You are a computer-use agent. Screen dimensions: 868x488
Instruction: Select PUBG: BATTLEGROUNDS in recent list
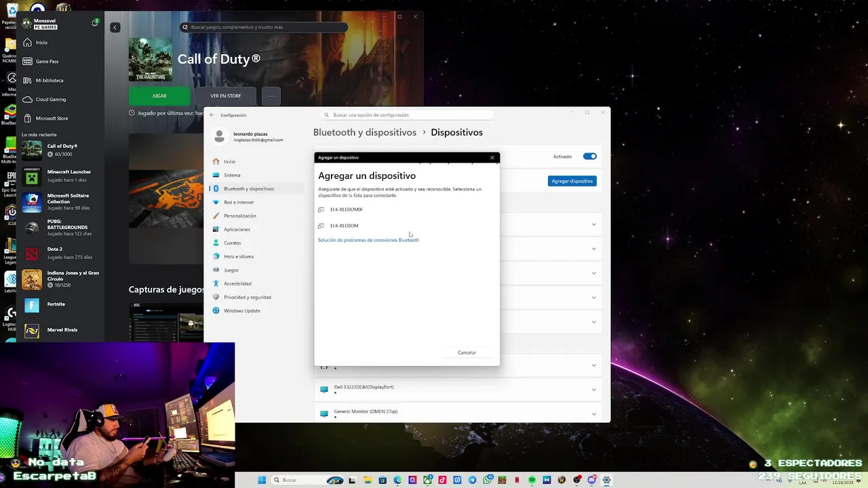tap(61, 227)
